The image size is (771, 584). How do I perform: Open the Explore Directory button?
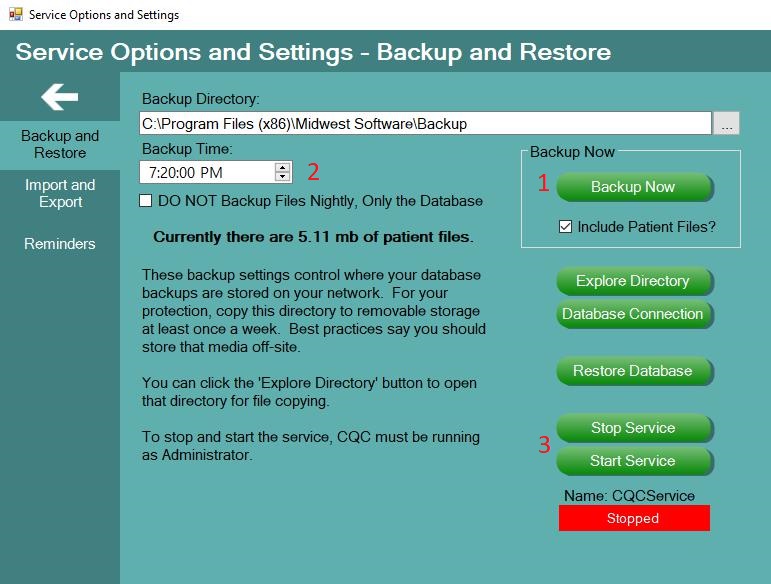click(x=633, y=281)
